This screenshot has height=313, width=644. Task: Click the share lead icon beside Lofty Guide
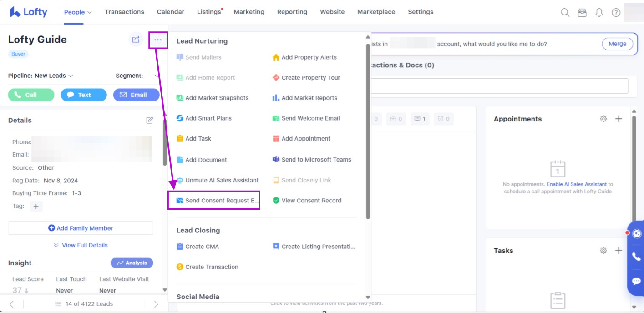pyautogui.click(x=136, y=40)
